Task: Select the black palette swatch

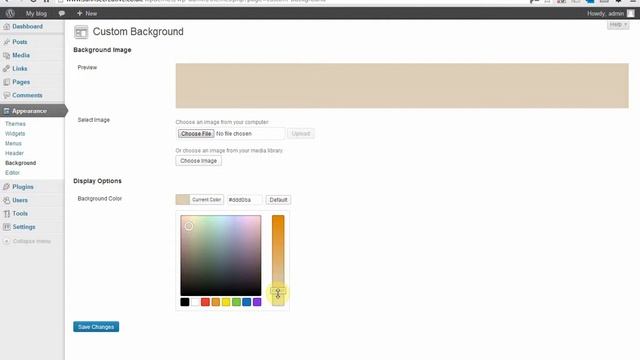Action: point(185,302)
